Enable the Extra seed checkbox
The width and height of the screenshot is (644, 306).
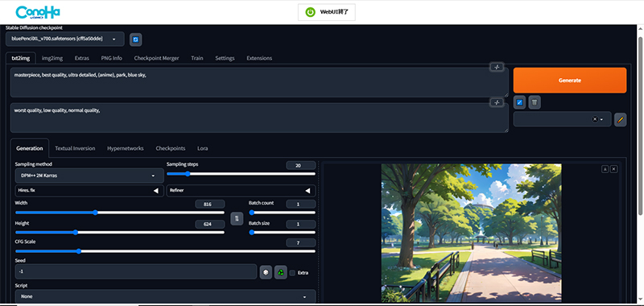tap(292, 273)
